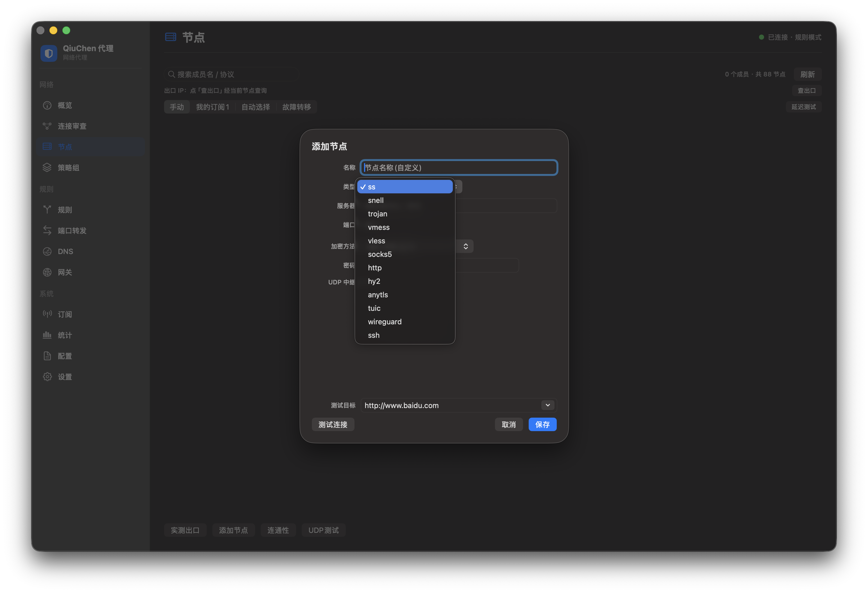868x593 pixels.
Task: Open the 规则 rules fork icon
Action: [x=47, y=210]
